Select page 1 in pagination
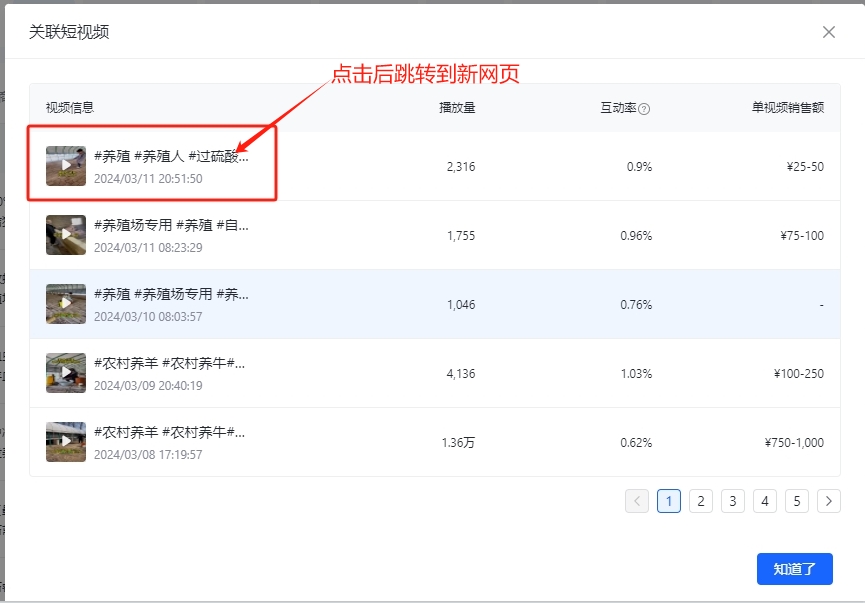865x603 pixels. click(669, 501)
